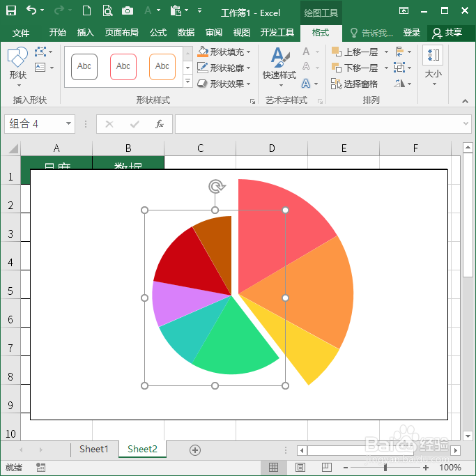Switch to the 开发工具 tab
The width and height of the screenshot is (476, 476).
click(277, 33)
